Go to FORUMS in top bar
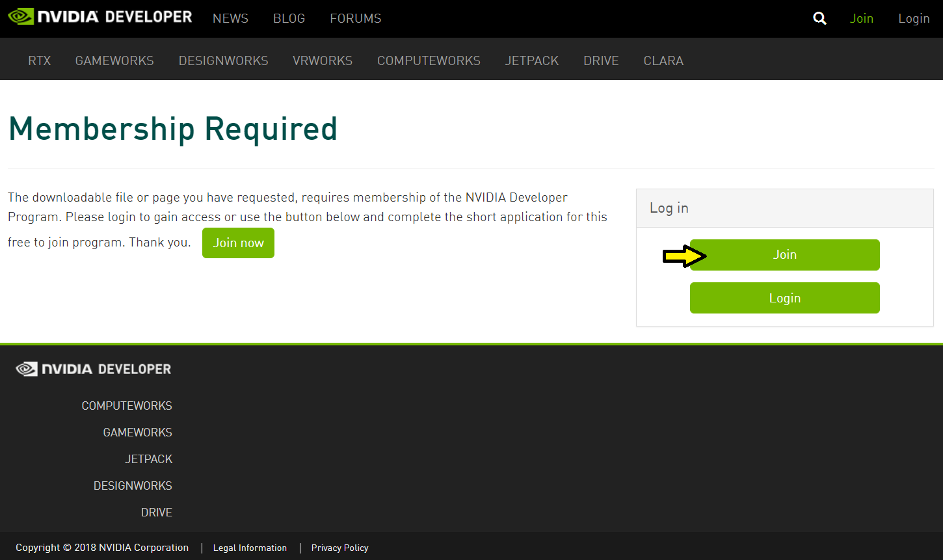The image size is (943, 560). click(x=356, y=18)
